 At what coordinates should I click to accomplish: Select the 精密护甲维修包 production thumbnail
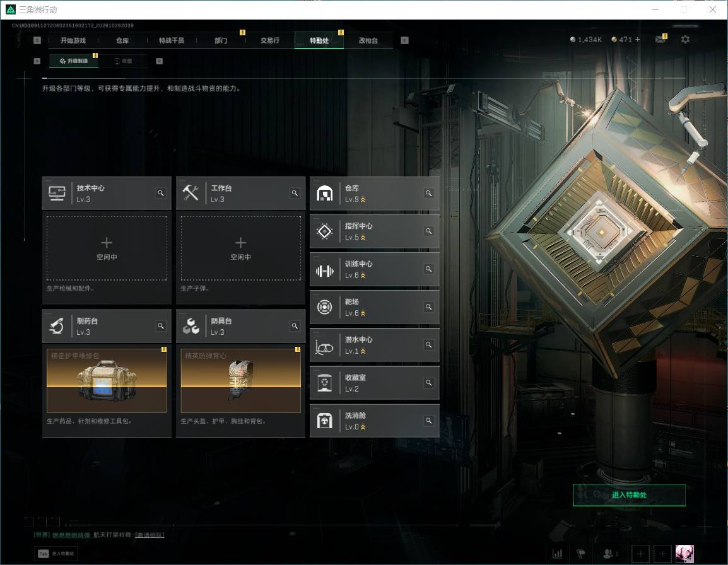107,381
